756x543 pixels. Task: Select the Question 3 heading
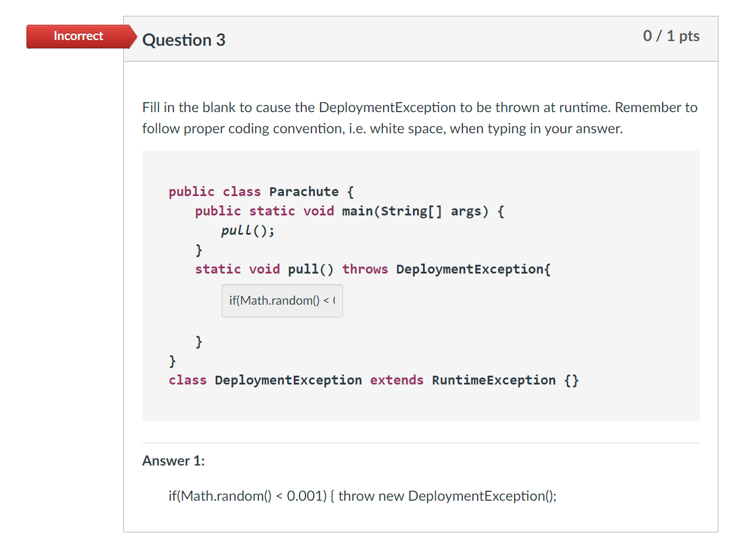click(x=183, y=40)
